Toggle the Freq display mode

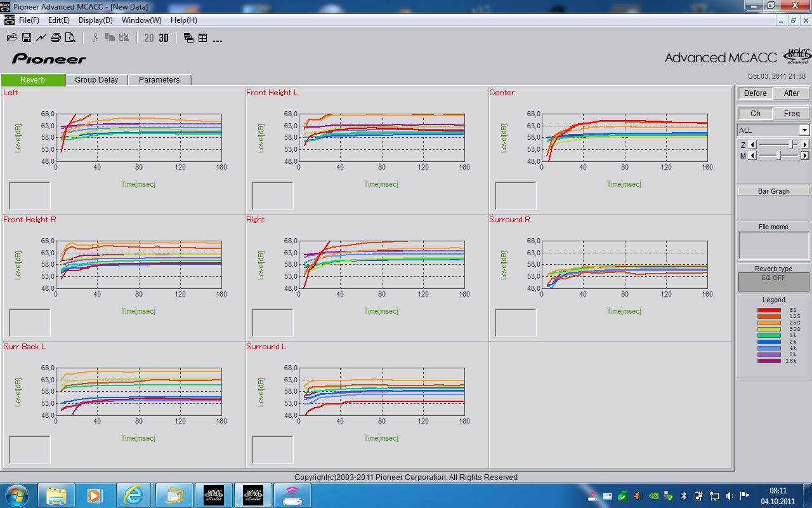[792, 114]
